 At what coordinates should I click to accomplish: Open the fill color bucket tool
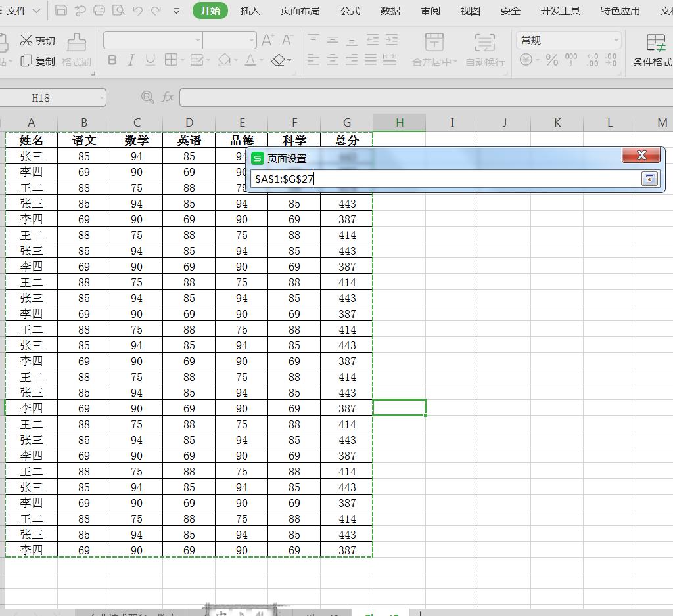click(225, 60)
